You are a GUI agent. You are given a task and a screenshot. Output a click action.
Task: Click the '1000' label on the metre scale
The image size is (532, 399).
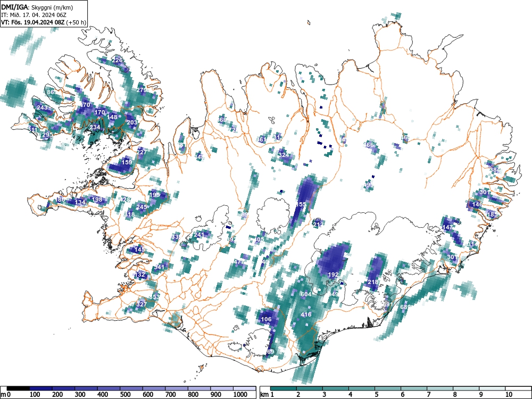pyautogui.click(x=240, y=394)
